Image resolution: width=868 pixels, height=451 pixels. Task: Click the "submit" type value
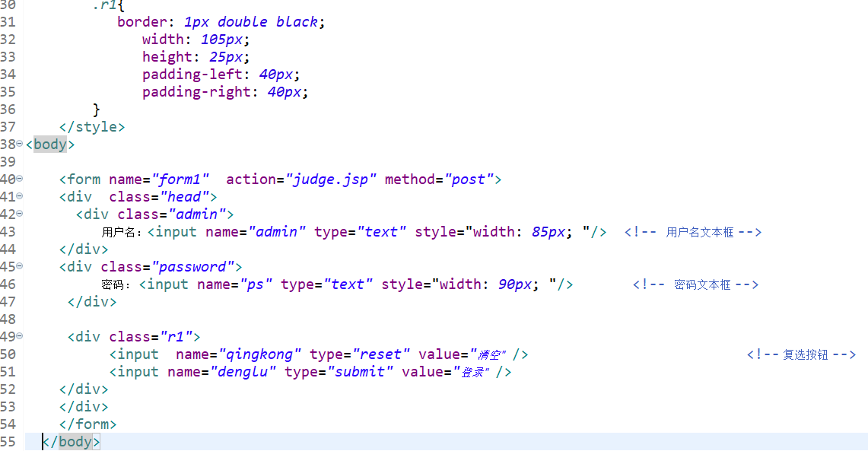360,372
